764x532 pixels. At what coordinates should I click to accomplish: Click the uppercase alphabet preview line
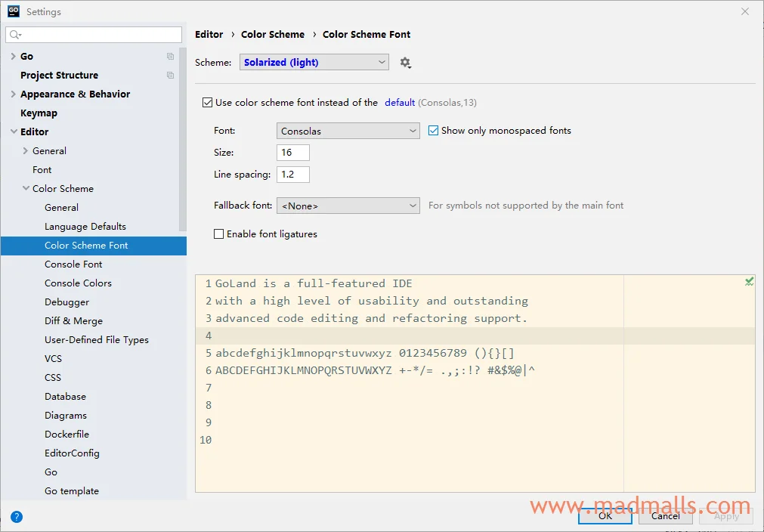[x=375, y=371]
